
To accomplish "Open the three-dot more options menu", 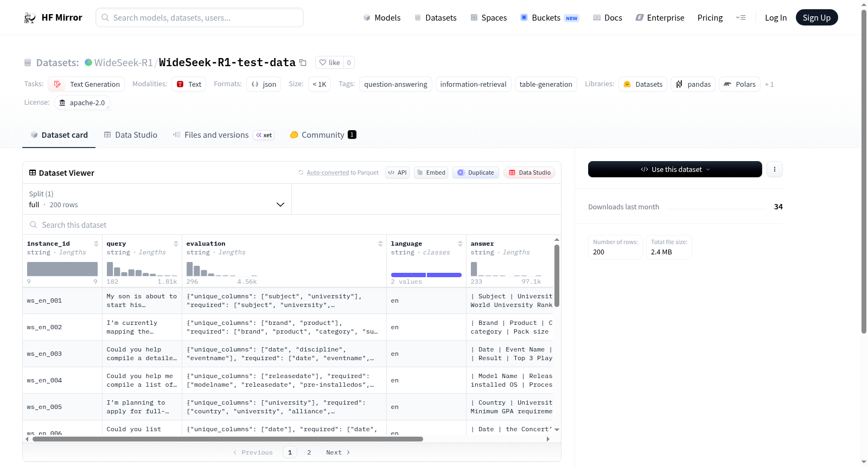I will 775,169.
